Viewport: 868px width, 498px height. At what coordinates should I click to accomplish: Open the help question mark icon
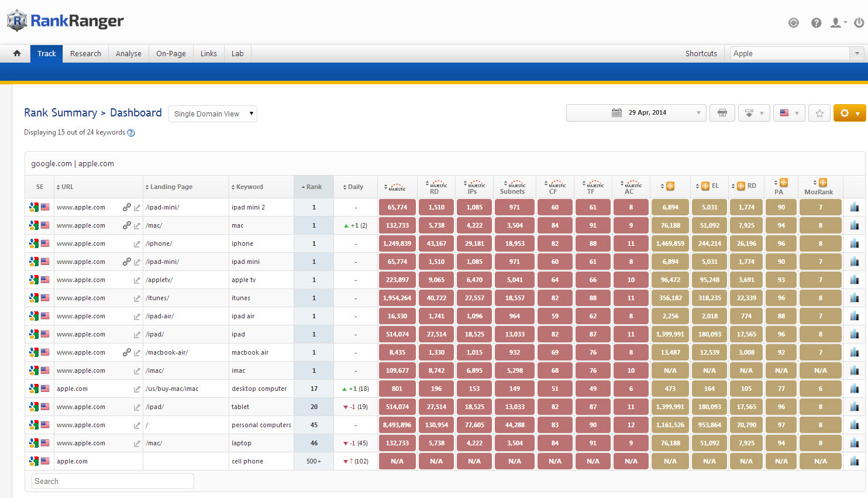click(x=816, y=23)
